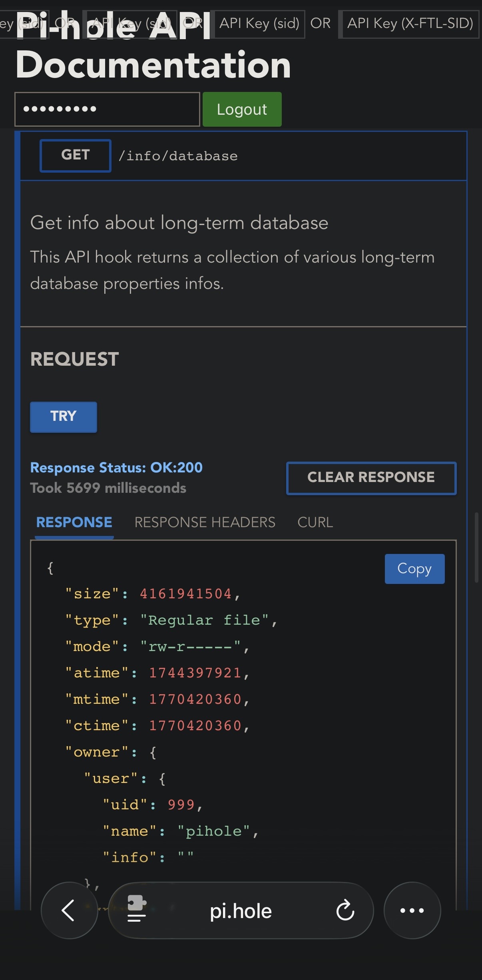Open the page extensions menu icon

click(137, 909)
